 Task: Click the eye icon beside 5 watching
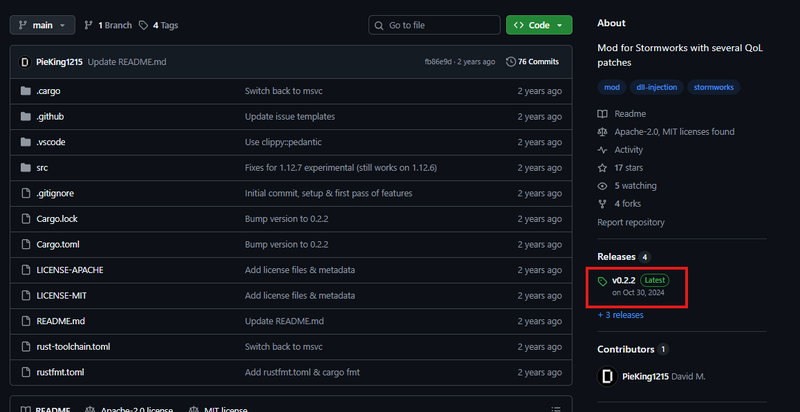(603, 186)
